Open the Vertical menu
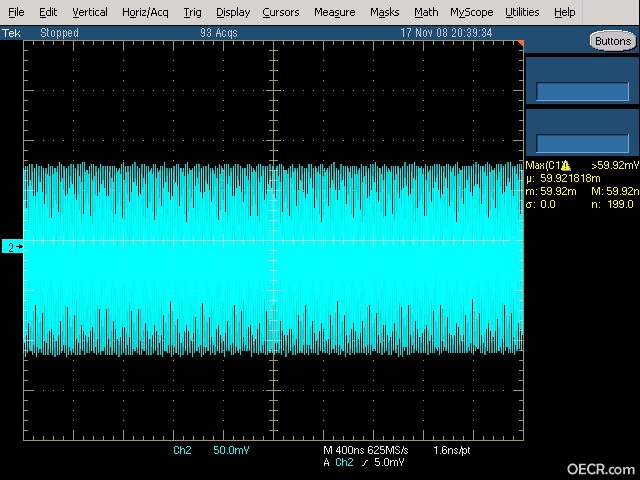The width and height of the screenshot is (640, 480). pyautogui.click(x=90, y=12)
